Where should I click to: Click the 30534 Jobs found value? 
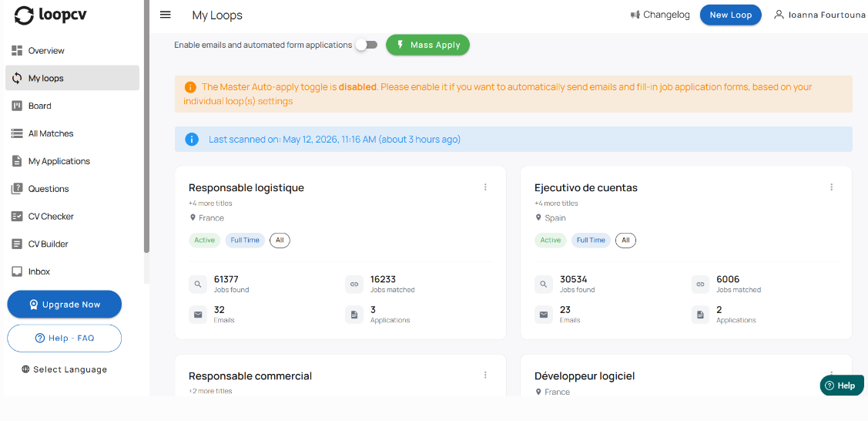click(574, 279)
